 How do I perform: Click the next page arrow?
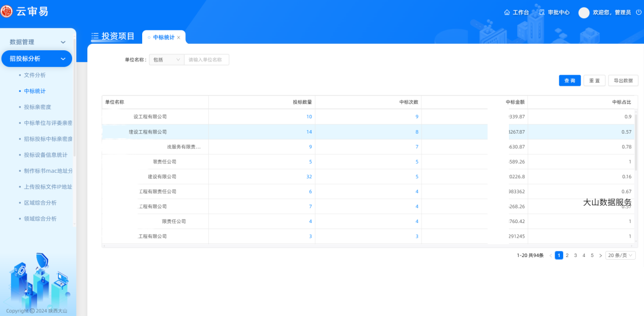pos(600,256)
